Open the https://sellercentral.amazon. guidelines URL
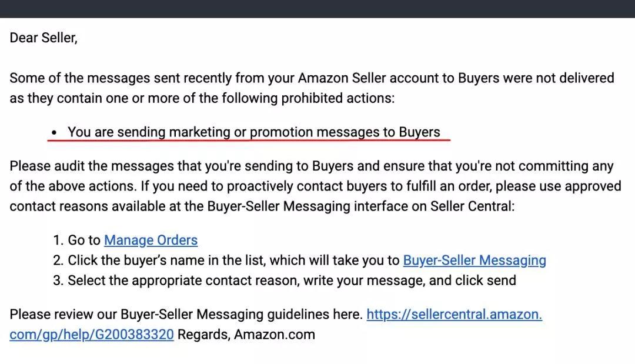 (454, 314)
